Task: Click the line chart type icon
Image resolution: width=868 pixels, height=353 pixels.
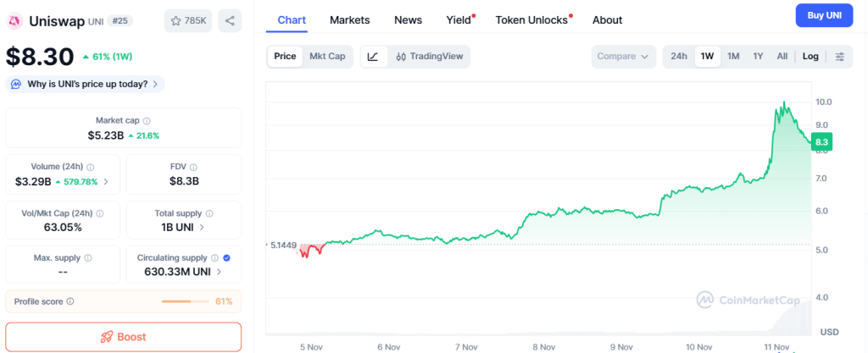Action: 374,57
